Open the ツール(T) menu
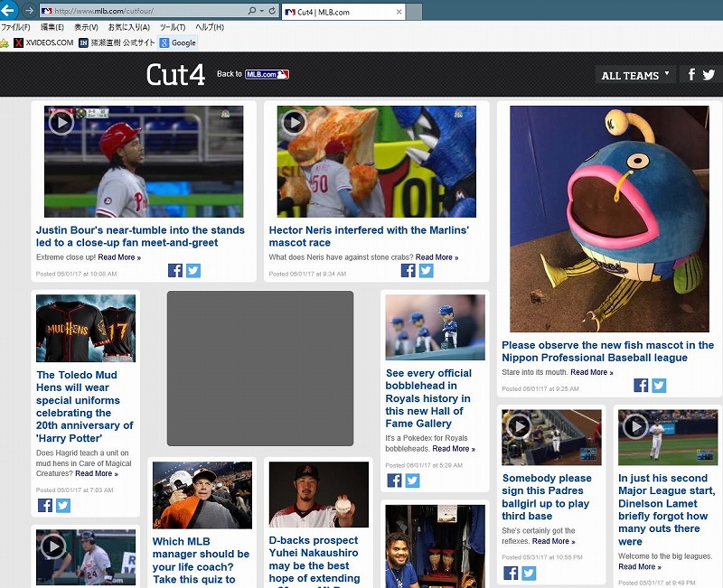Screen dimensions: 723x588 coord(173,27)
